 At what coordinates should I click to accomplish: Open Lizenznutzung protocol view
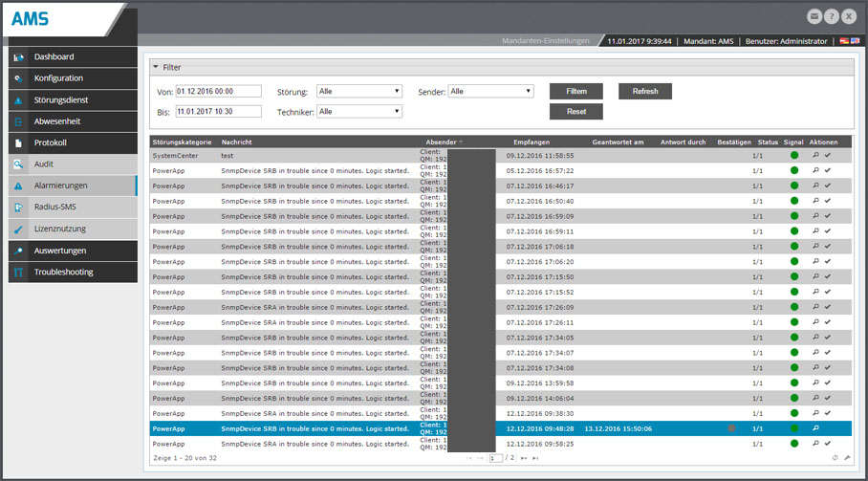click(x=73, y=229)
